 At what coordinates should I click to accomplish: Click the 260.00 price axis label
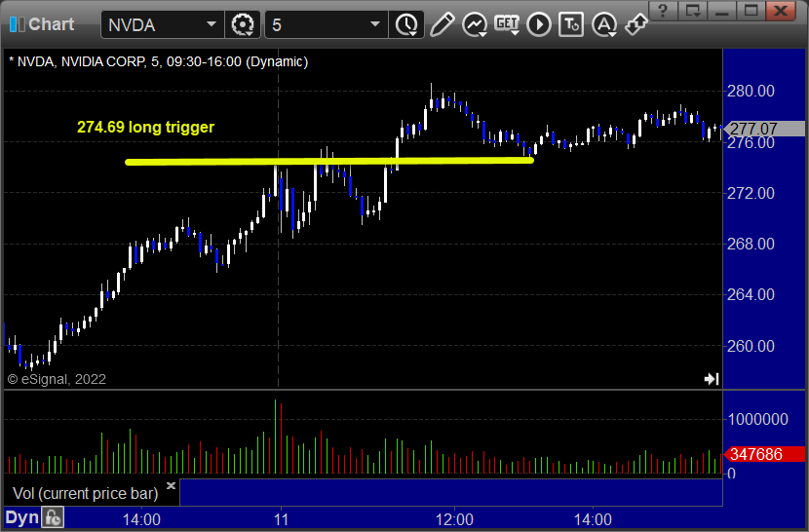(x=751, y=346)
